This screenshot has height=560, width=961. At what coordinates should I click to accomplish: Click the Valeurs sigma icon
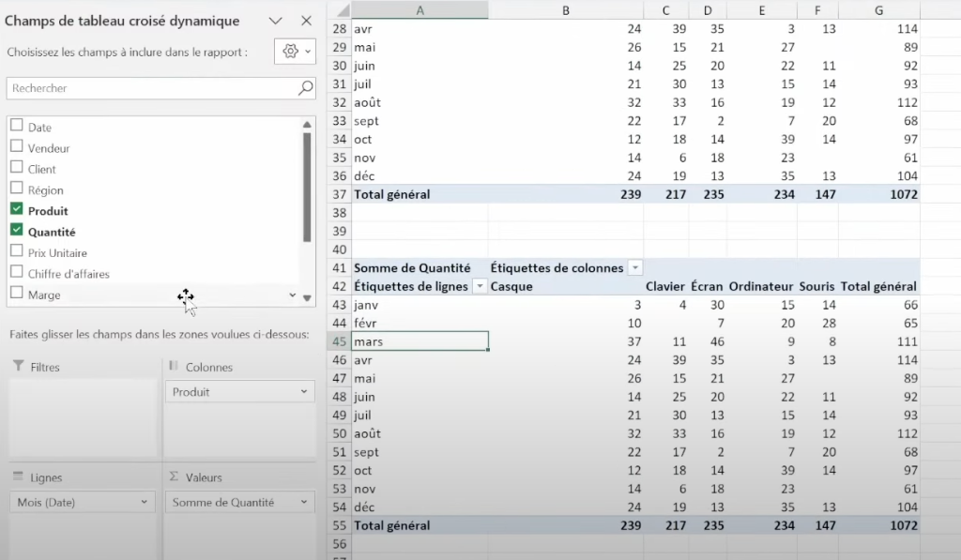pyautogui.click(x=174, y=477)
